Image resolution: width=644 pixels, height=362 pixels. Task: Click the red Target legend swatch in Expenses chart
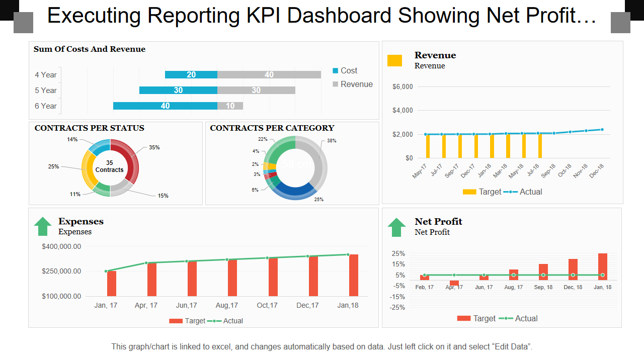[176, 321]
